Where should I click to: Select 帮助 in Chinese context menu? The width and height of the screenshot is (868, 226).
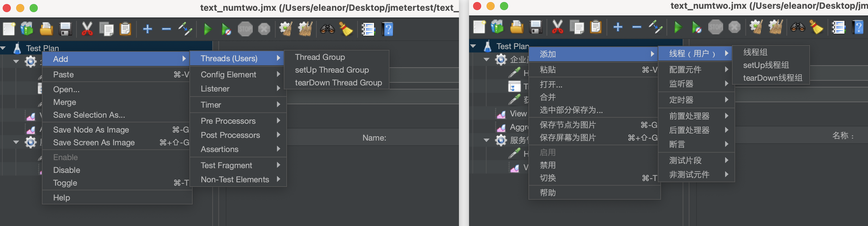pos(594,193)
